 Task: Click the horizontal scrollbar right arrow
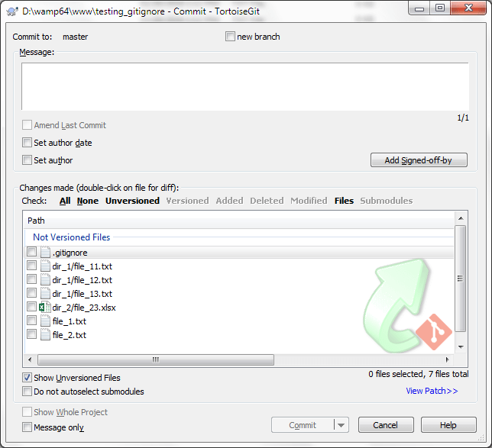447,359
